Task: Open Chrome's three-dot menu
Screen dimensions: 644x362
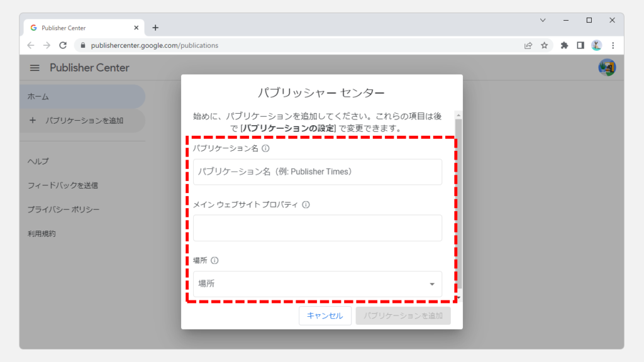Action: point(613,45)
